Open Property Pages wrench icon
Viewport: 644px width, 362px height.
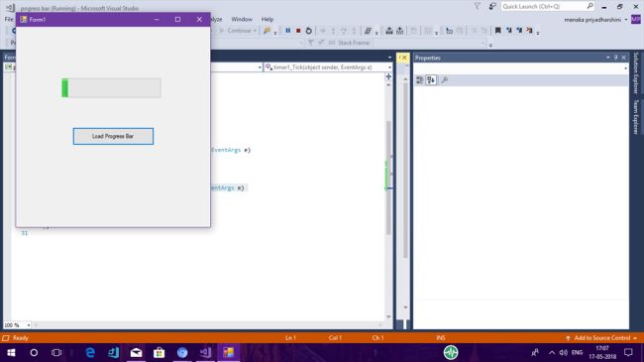click(445, 80)
